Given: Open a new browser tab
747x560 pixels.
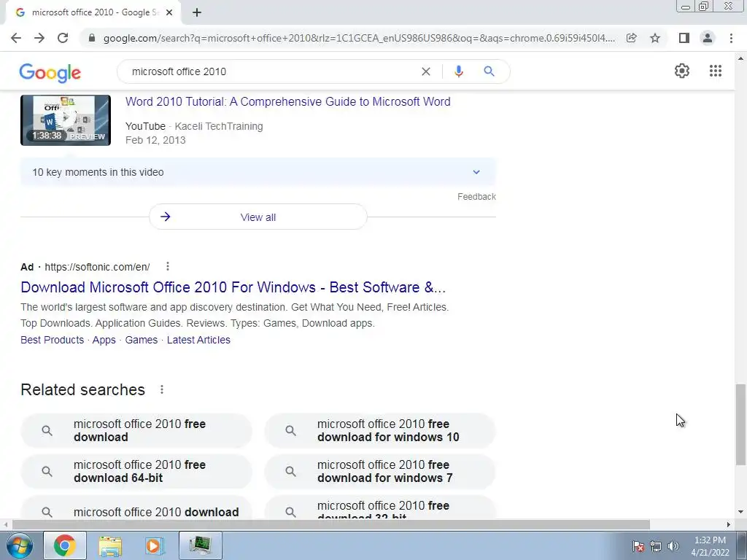Looking at the screenshot, I should (x=197, y=12).
